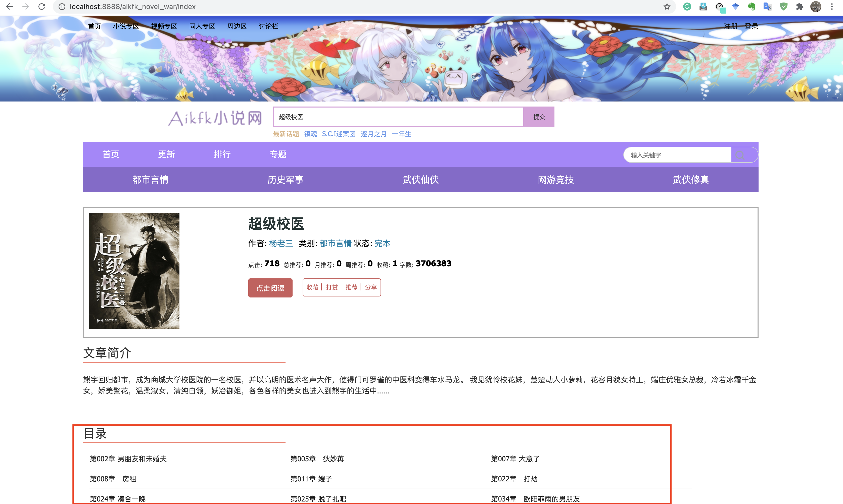Image resolution: width=843 pixels, height=504 pixels.
Task: Open author 杨老三 link
Action: pyautogui.click(x=280, y=243)
